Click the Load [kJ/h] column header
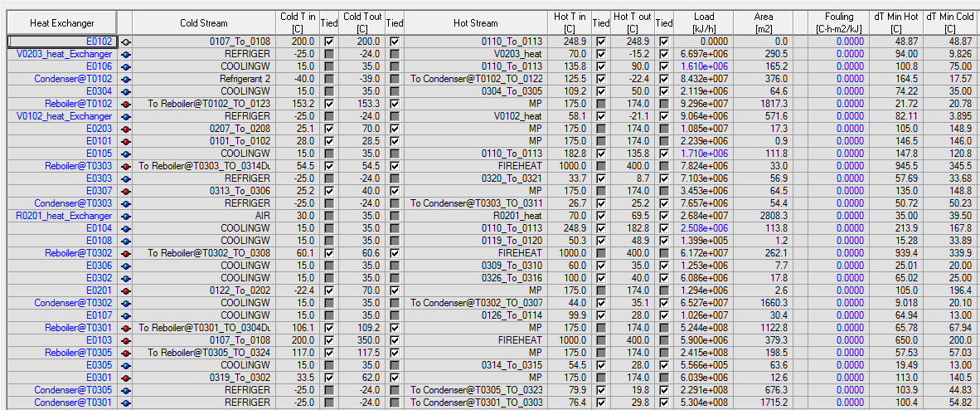The image size is (980, 410). pos(704,23)
